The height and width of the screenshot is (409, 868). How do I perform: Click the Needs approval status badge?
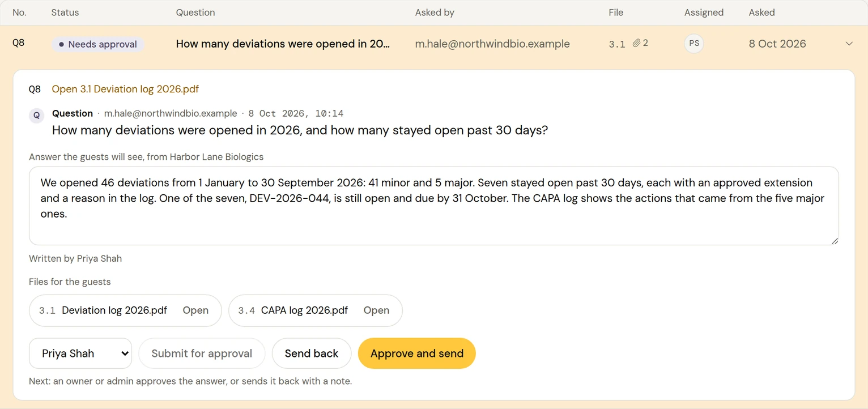click(x=97, y=44)
